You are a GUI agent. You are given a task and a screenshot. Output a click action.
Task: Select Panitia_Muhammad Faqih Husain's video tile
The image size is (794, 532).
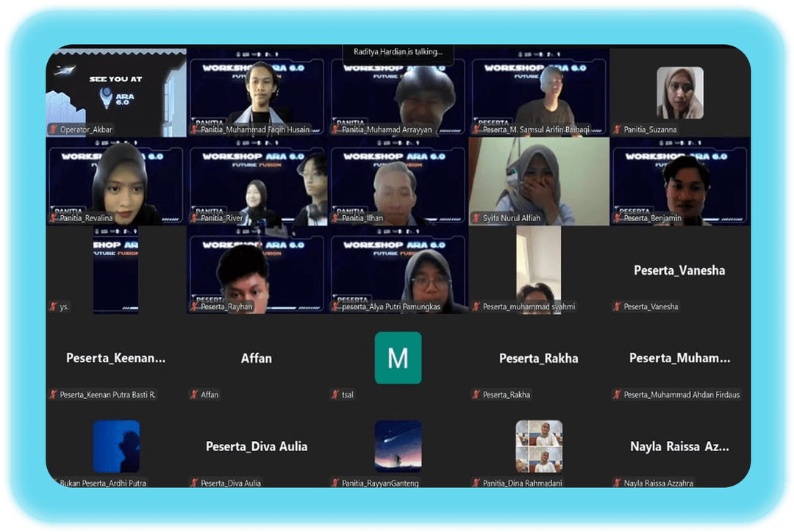(x=257, y=93)
